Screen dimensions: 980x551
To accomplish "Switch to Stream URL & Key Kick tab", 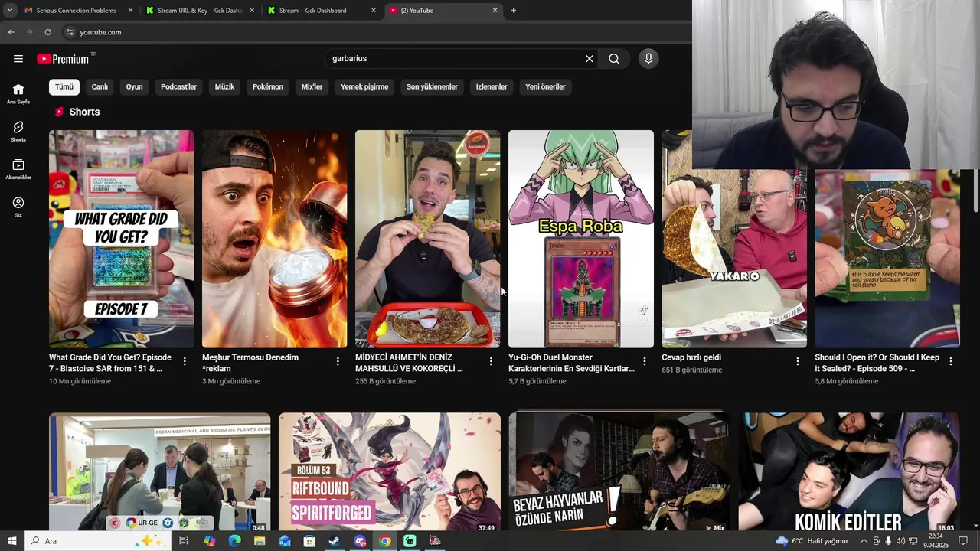I will (x=199, y=10).
